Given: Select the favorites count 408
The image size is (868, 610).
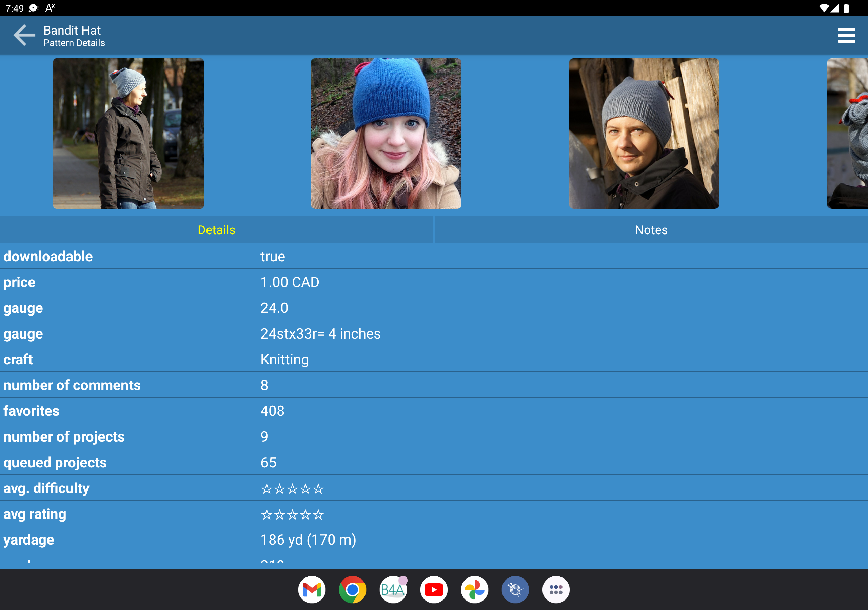Looking at the screenshot, I should pyautogui.click(x=272, y=410).
